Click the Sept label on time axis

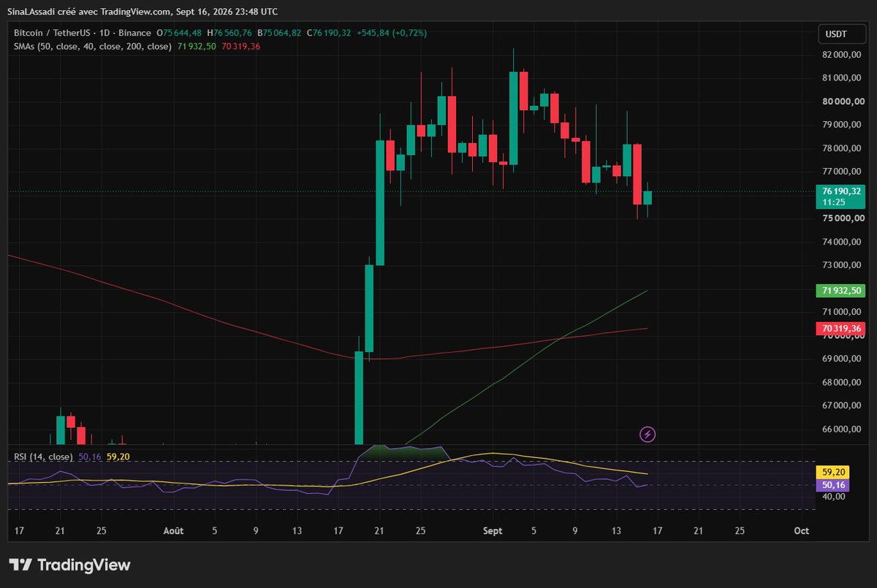coord(493,531)
